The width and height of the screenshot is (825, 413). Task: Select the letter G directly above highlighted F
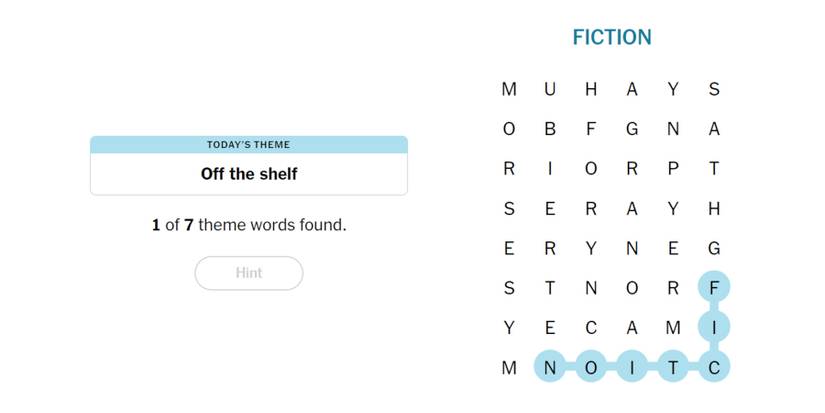tap(714, 248)
